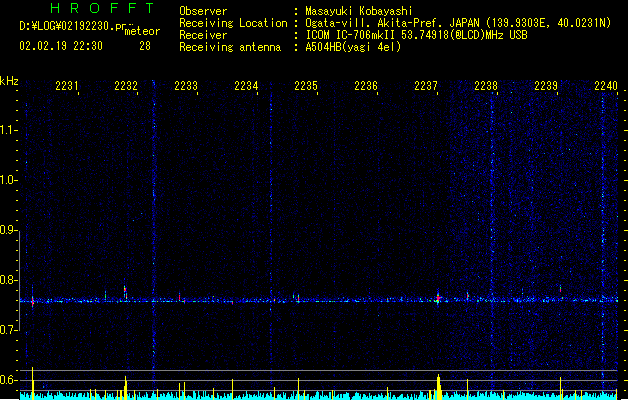
Task: Click the antenna text A504HB(yagi 4el)
Action: click(x=353, y=47)
